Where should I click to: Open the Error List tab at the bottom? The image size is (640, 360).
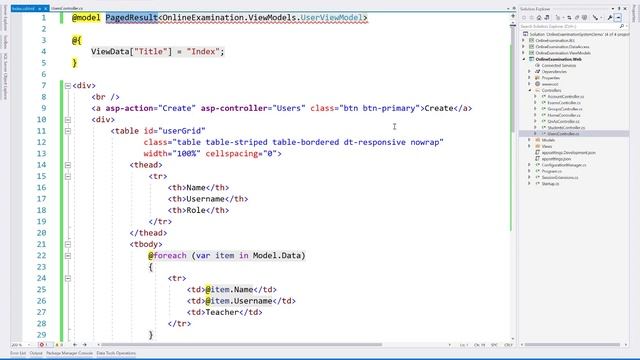pyautogui.click(x=18, y=353)
